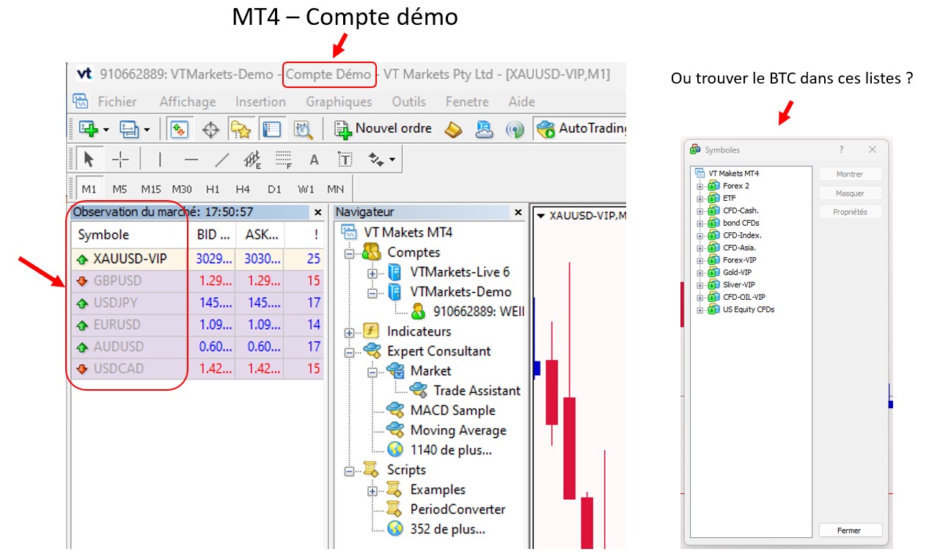
Task: Select the Moving Average expert
Action: [458, 430]
